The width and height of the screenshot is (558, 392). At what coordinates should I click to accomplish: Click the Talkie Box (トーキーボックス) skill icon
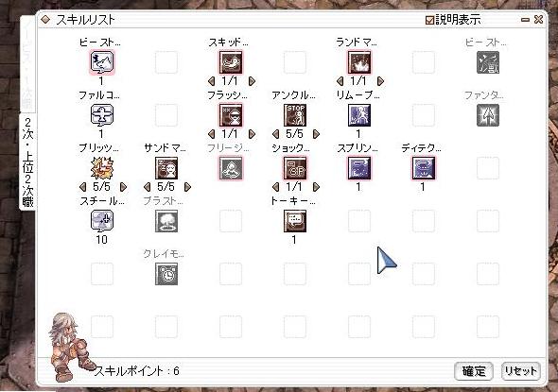point(295,221)
